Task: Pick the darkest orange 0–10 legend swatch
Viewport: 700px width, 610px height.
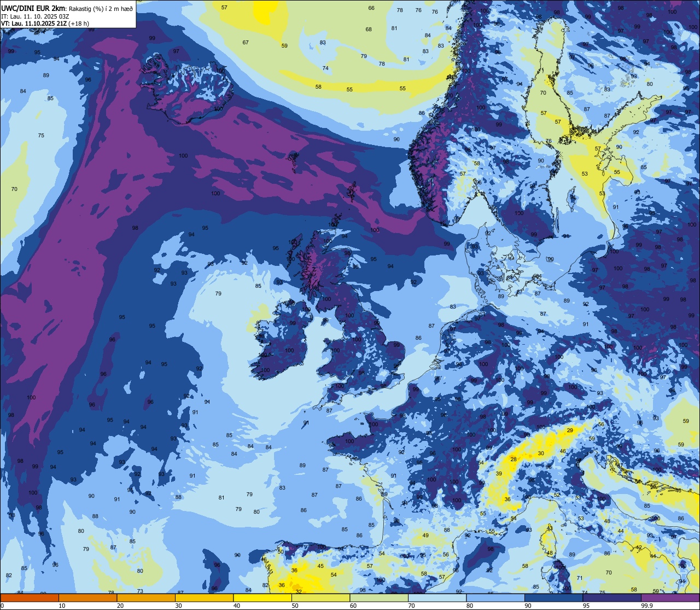Action: pos(30,598)
